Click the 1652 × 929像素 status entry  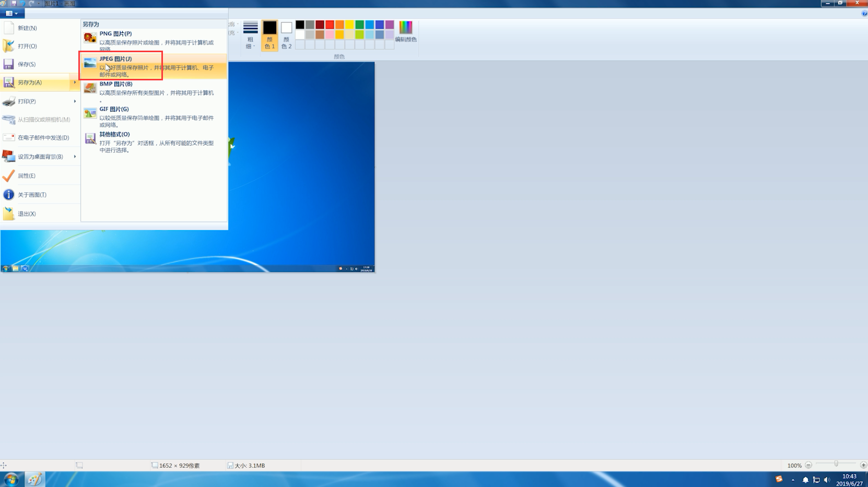click(176, 466)
